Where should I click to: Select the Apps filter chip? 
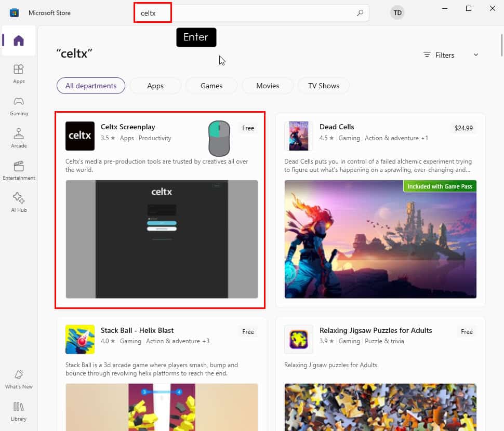point(155,86)
